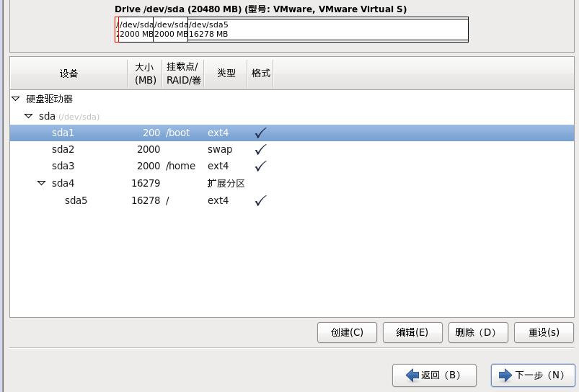
Task: Sort by 类型 column header
Action: (226, 73)
